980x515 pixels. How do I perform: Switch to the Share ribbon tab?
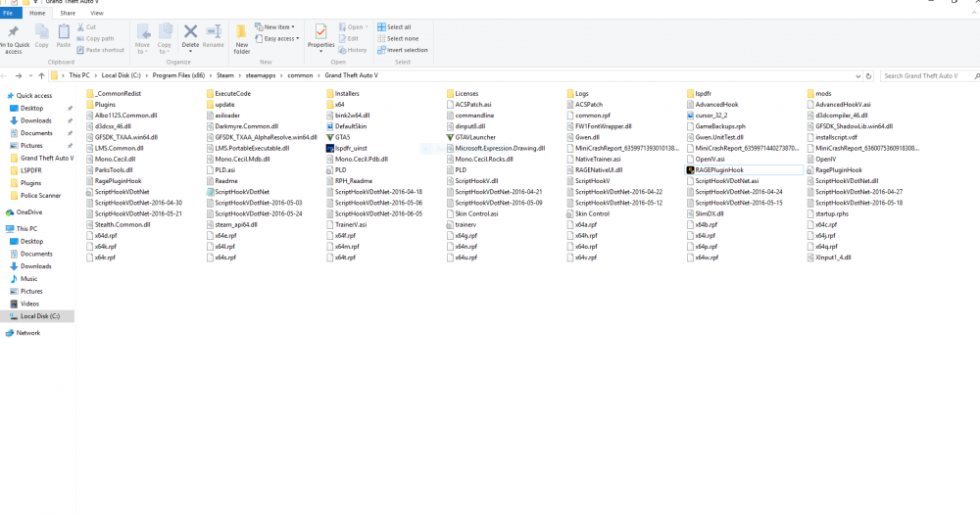click(x=68, y=13)
